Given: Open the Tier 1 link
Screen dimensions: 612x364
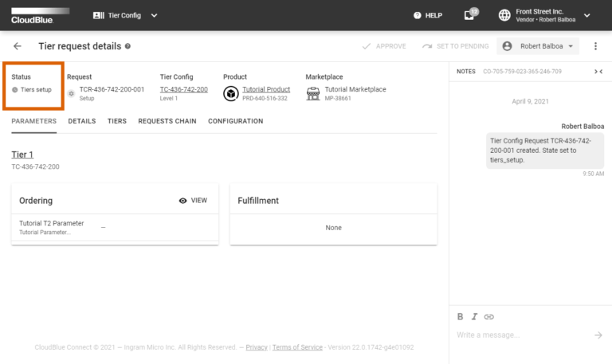Looking at the screenshot, I should point(22,155).
